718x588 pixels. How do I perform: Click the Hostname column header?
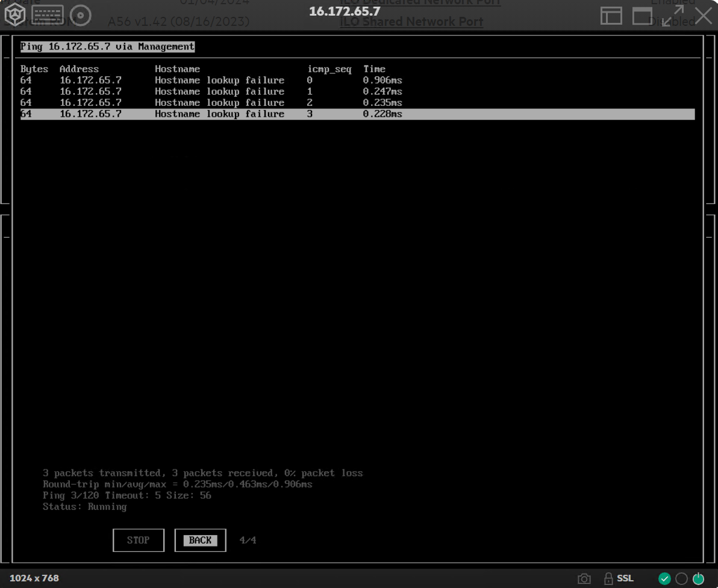coord(177,69)
